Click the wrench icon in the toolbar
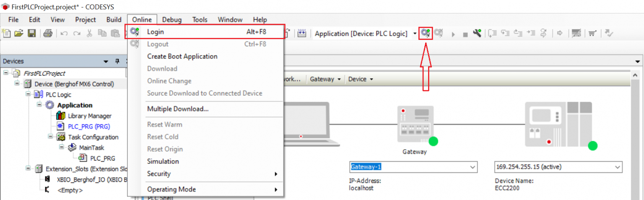644x200 pixels. click(477, 34)
